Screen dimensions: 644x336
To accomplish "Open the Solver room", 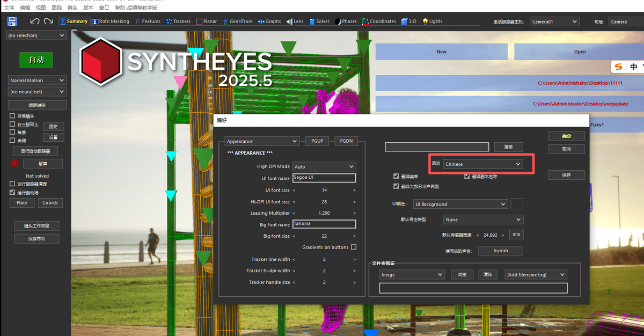I will click(x=319, y=21).
